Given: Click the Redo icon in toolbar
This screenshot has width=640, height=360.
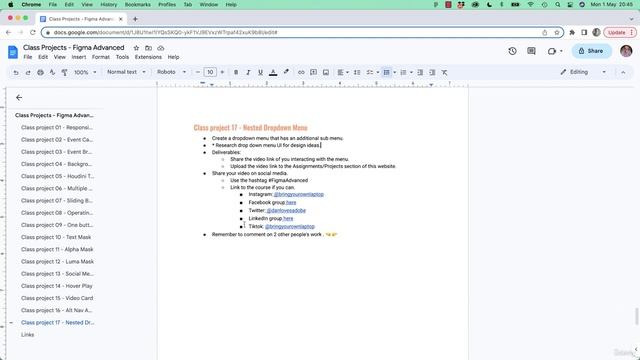Looking at the screenshot, I should point(28,72).
